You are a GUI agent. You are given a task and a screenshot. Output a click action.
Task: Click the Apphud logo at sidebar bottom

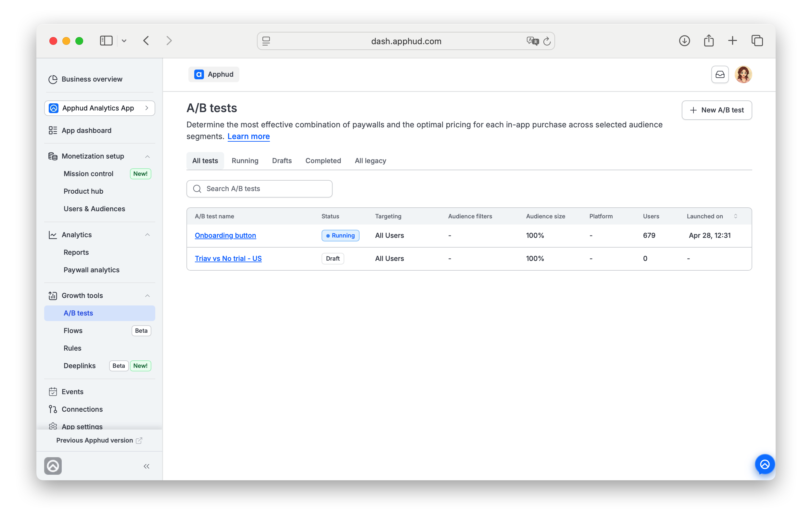tap(53, 466)
